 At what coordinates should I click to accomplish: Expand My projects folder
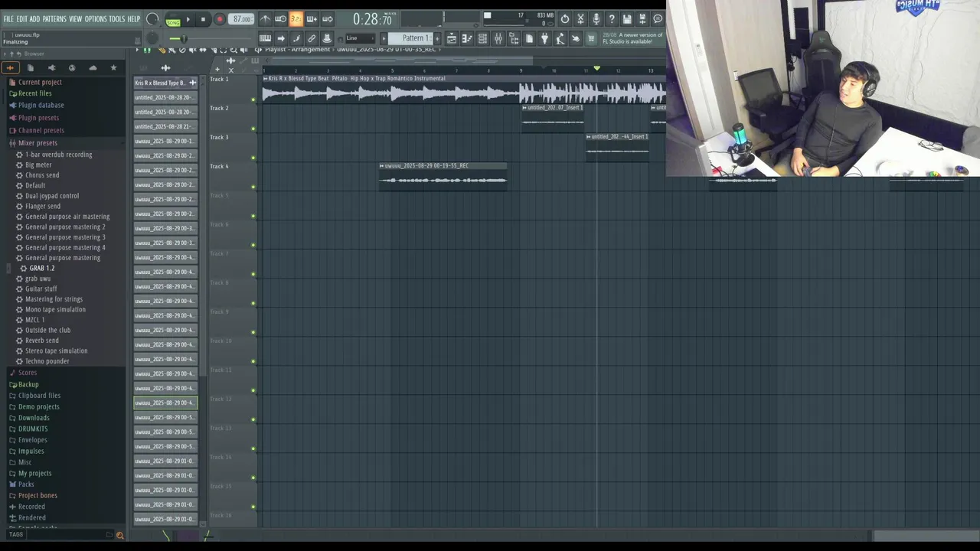click(34, 474)
